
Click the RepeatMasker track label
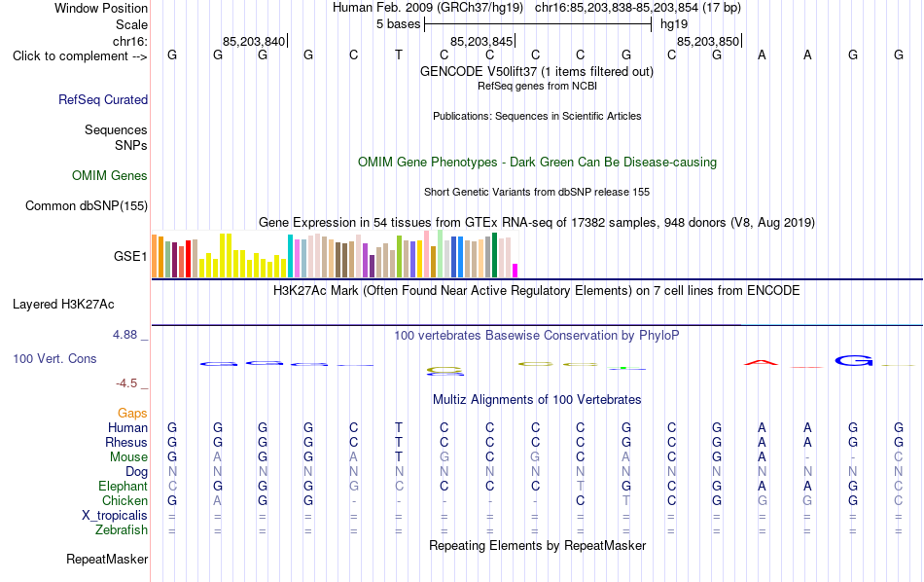pos(107,559)
